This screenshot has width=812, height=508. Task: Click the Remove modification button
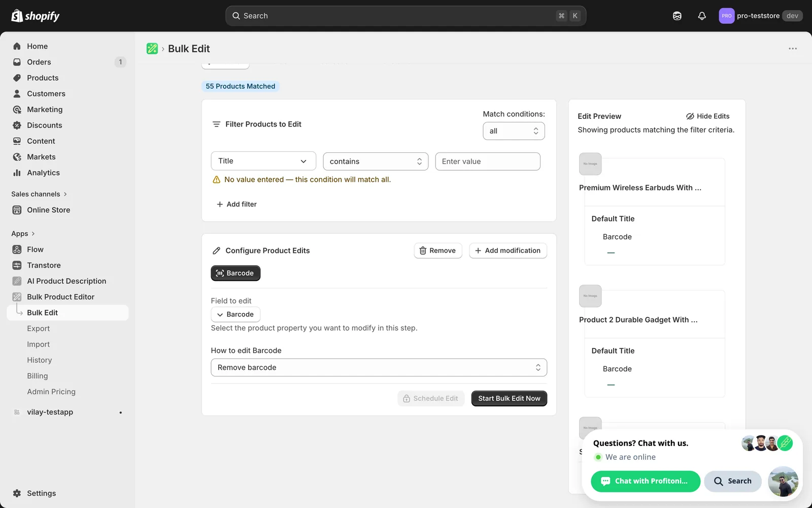[x=438, y=250]
